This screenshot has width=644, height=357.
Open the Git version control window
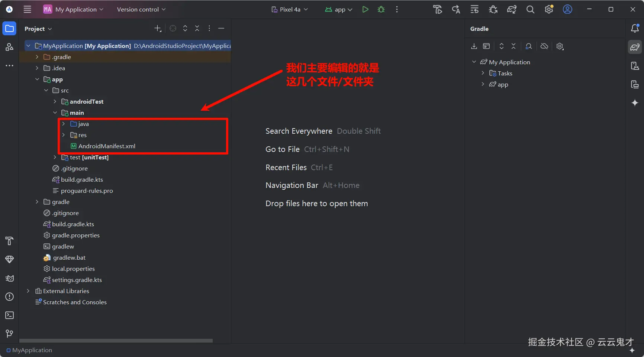pos(9,334)
